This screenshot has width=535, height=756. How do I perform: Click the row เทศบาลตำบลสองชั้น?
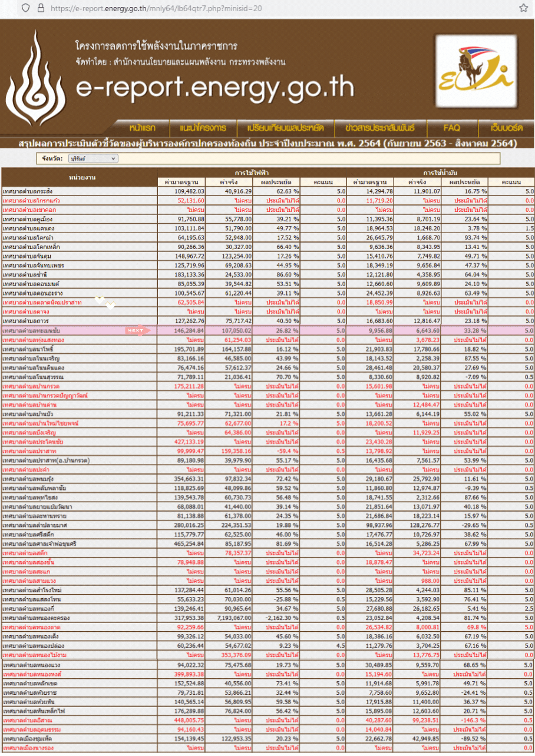coord(267,562)
